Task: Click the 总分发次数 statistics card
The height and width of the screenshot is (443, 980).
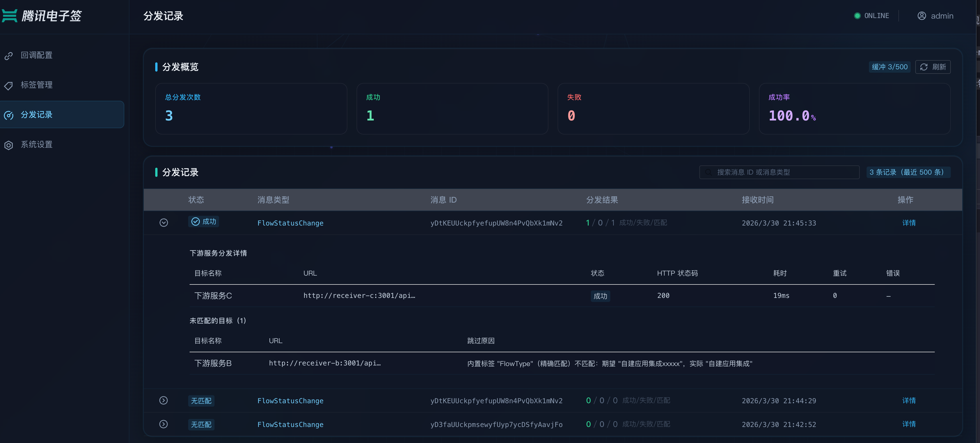Action: [x=251, y=108]
